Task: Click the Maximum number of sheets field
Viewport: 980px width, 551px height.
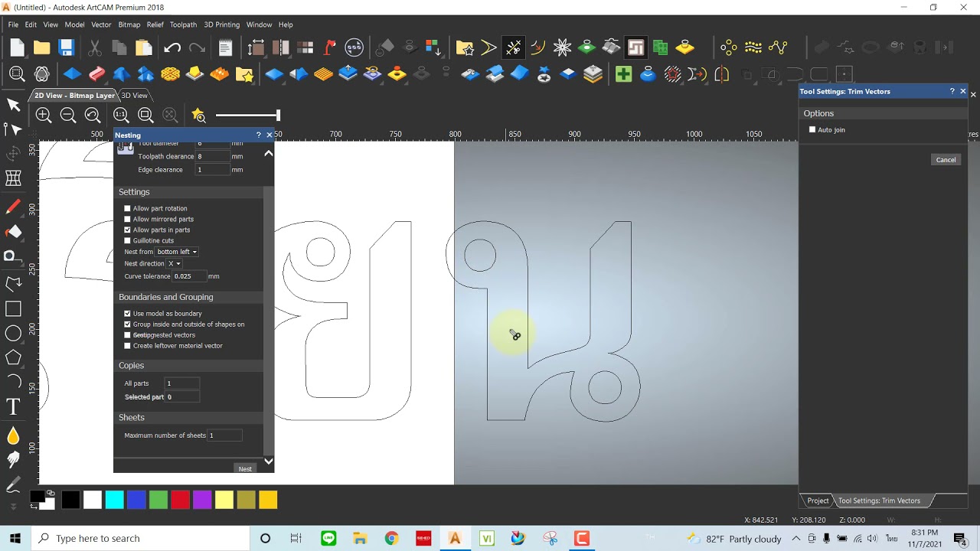Action: [x=225, y=435]
